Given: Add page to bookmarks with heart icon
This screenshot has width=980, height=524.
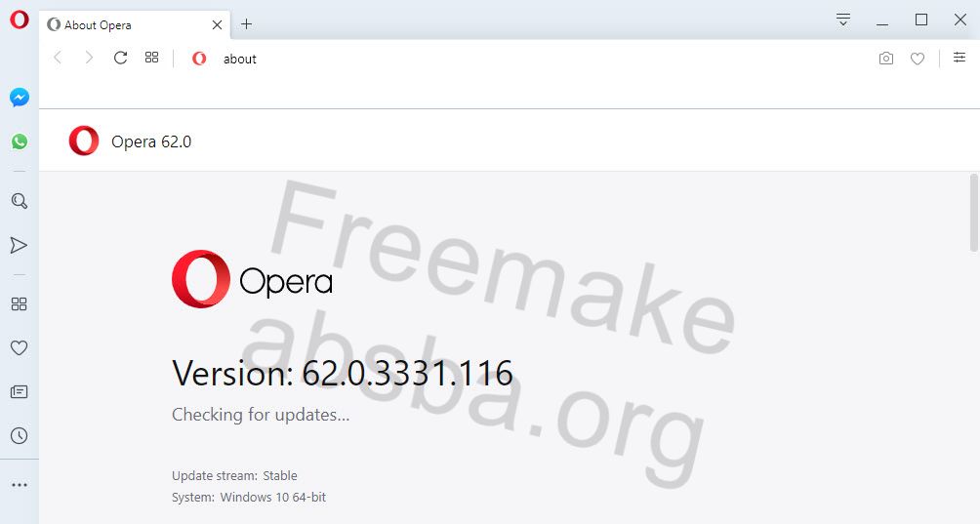Looking at the screenshot, I should click(918, 59).
